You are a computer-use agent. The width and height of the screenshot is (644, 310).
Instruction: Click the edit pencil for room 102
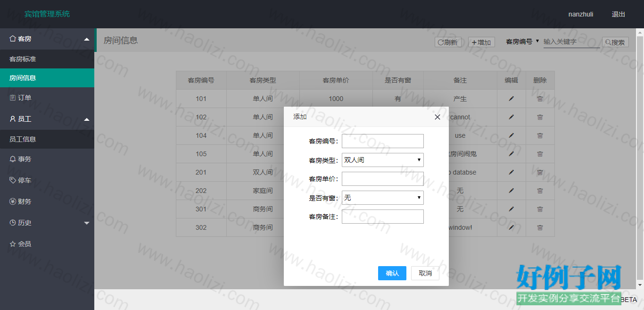[x=512, y=117]
